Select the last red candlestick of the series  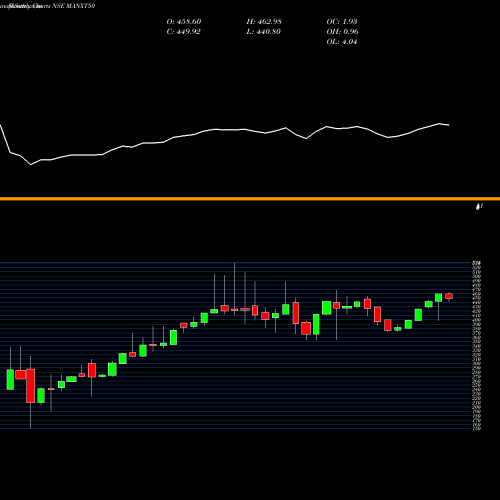(x=449, y=296)
